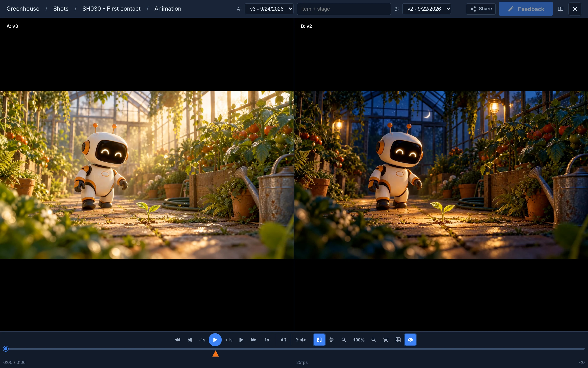Change the 1x playback speed
588x368 pixels.
click(x=267, y=340)
